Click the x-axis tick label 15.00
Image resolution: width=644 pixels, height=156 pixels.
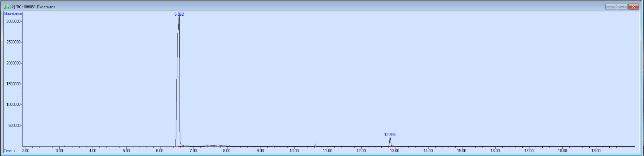[x=462, y=151]
